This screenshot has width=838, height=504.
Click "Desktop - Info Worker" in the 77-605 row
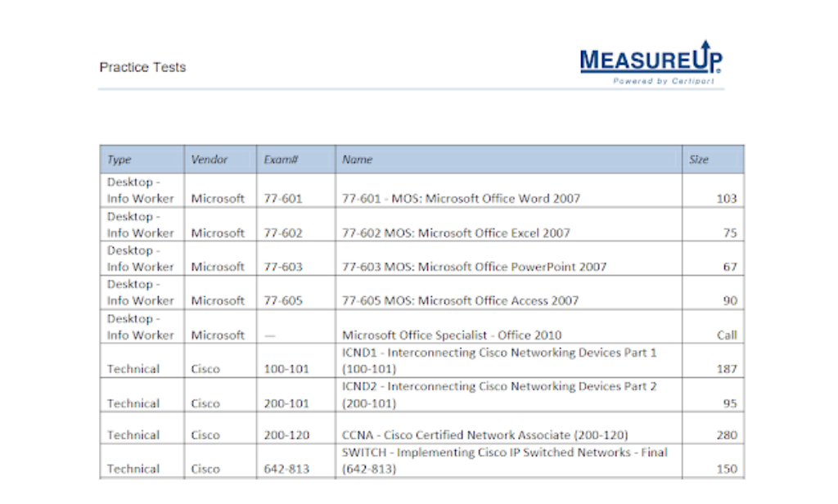141,292
